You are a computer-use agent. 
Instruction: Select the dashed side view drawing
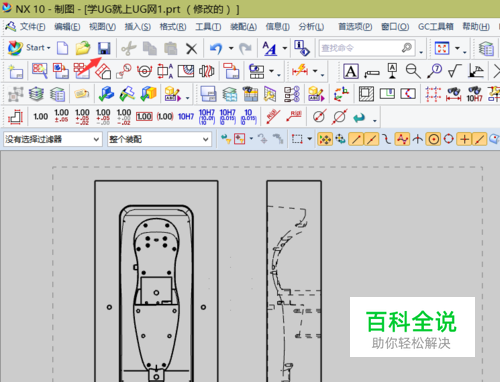point(294,281)
